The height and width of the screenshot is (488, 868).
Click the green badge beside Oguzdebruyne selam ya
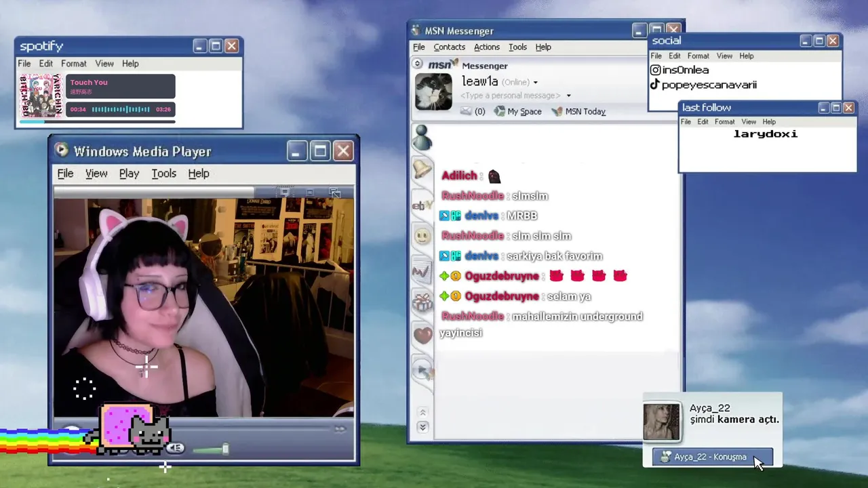coord(444,296)
